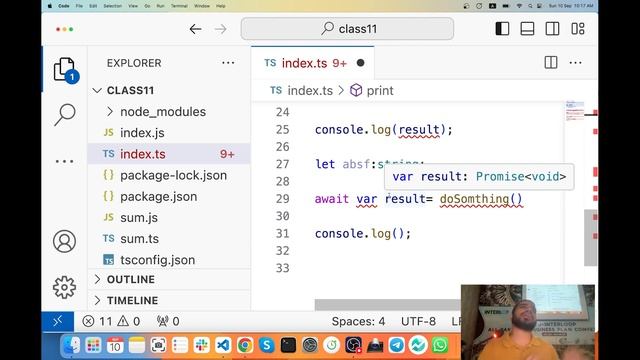Expand the TIMELINE section
This screenshot has width=640, height=360.
[x=169, y=300]
